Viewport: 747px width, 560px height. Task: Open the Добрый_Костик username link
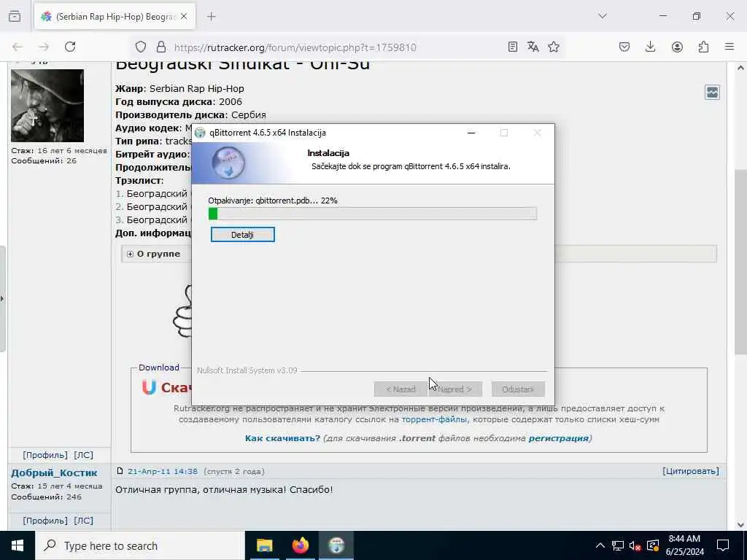point(54,472)
